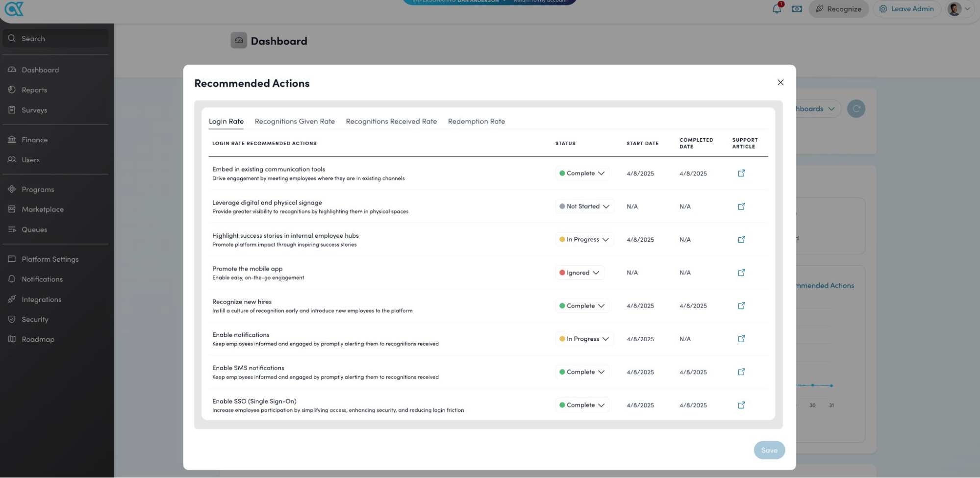Open support article for Embed in existing communication tools
Image resolution: width=980 pixels, height=478 pixels.
741,173
